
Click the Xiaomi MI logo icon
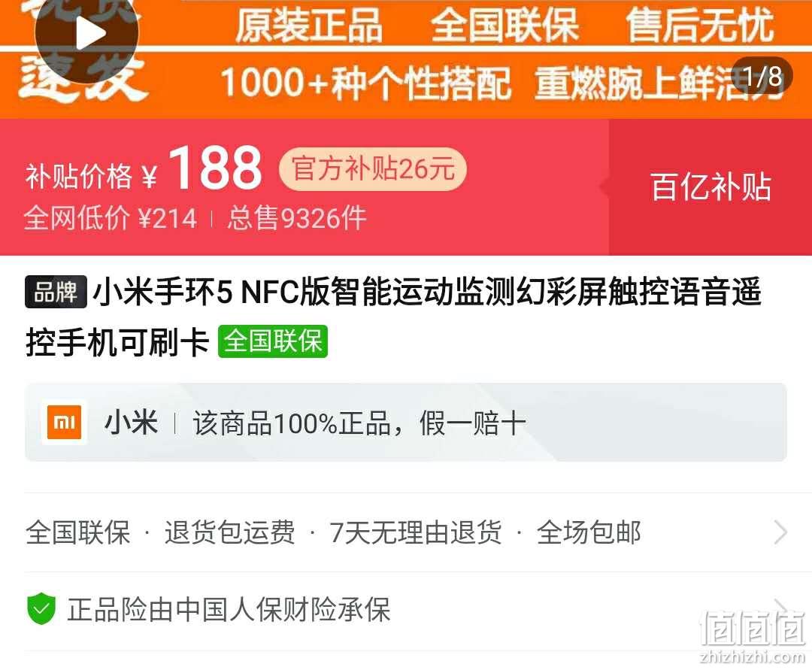[64, 423]
